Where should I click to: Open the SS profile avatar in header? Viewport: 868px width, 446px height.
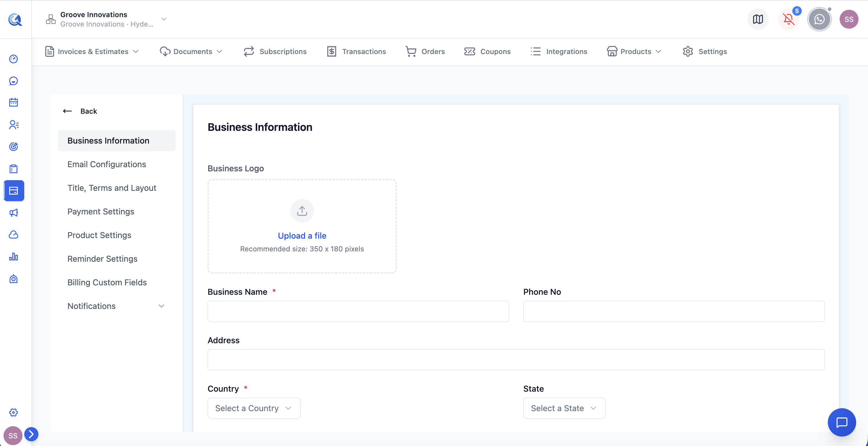tap(849, 19)
